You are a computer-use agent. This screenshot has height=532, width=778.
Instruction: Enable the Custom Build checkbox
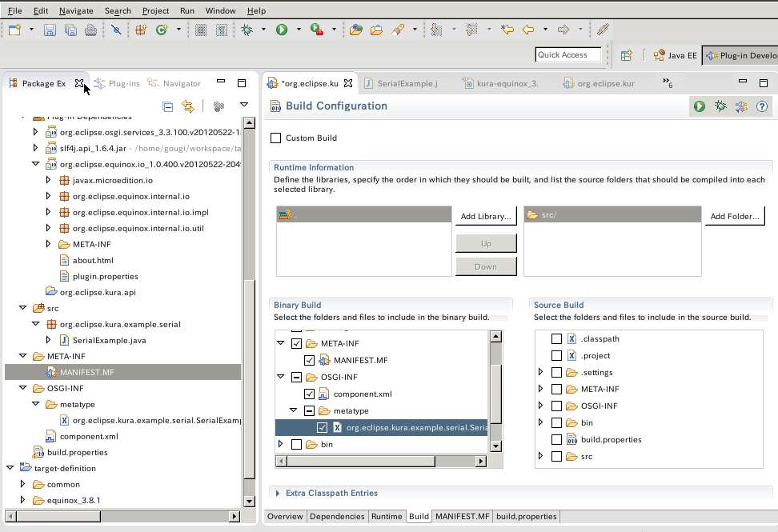pos(276,138)
